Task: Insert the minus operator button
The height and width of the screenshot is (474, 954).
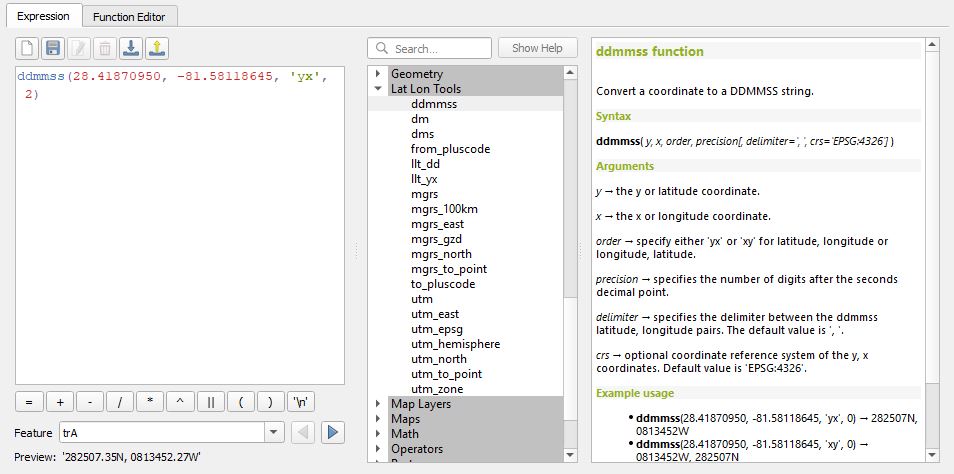Action: coord(90,402)
